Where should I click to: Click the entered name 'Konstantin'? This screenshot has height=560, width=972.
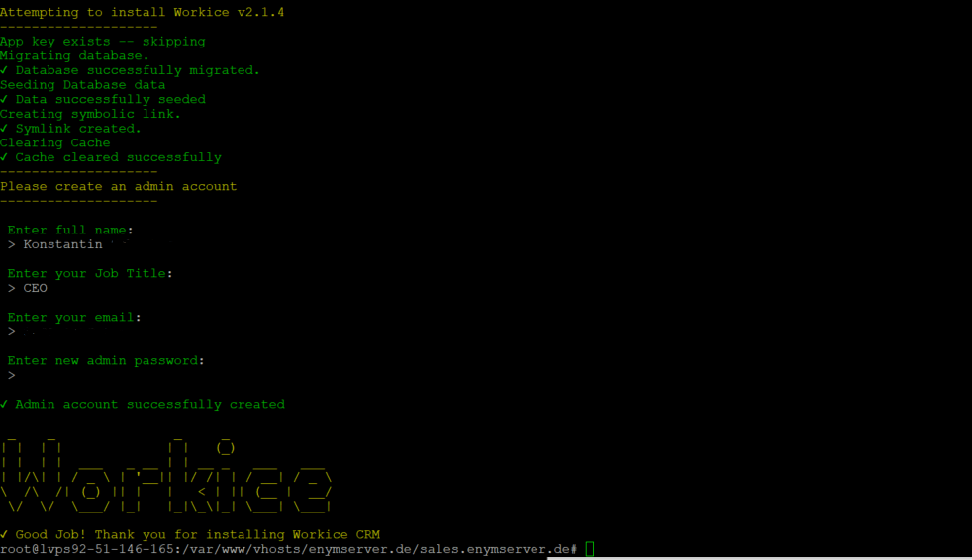coord(62,244)
